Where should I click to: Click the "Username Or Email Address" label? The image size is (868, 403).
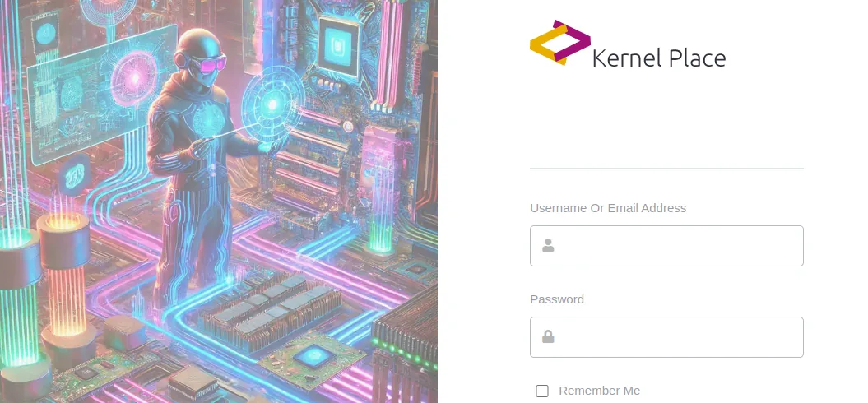(x=608, y=208)
